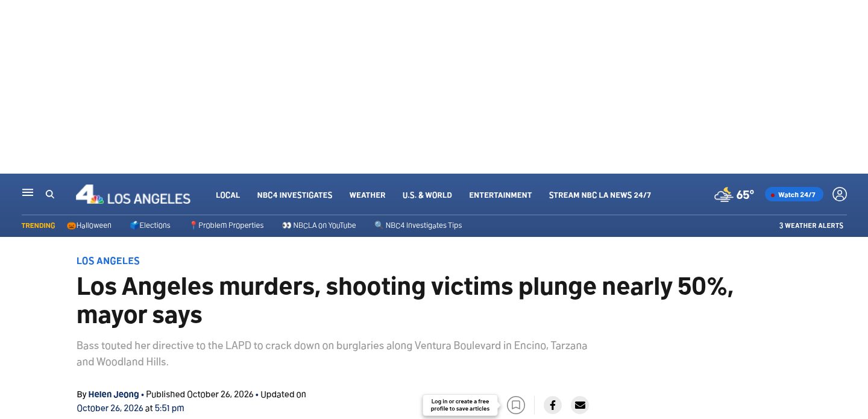The height and width of the screenshot is (419, 868).
Task: Go to NBC4 Los Angeles homepage logo
Action: (133, 195)
